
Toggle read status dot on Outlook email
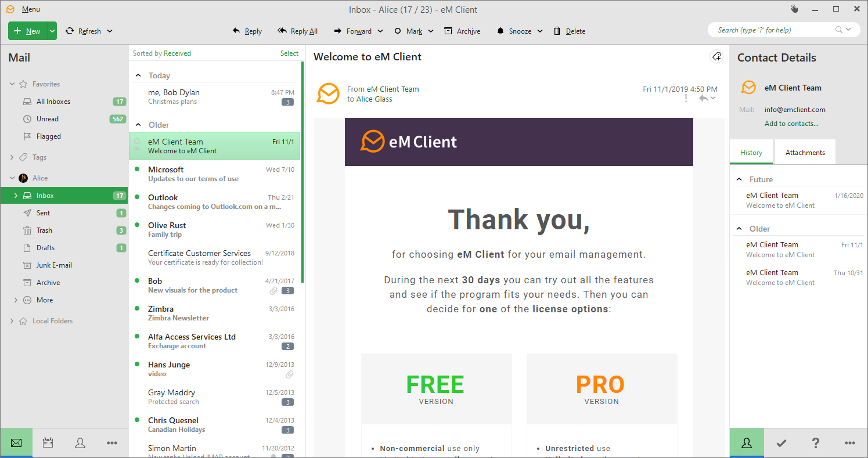[137, 197]
